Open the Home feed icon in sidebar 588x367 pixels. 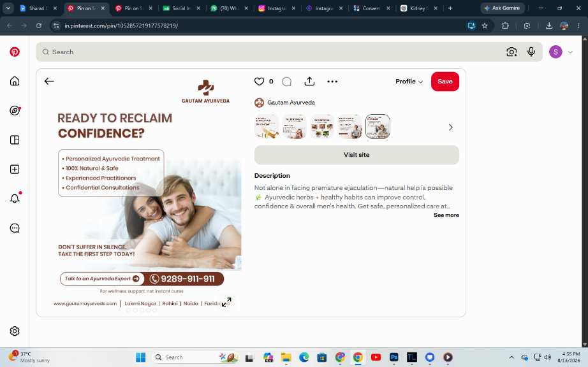[15, 81]
